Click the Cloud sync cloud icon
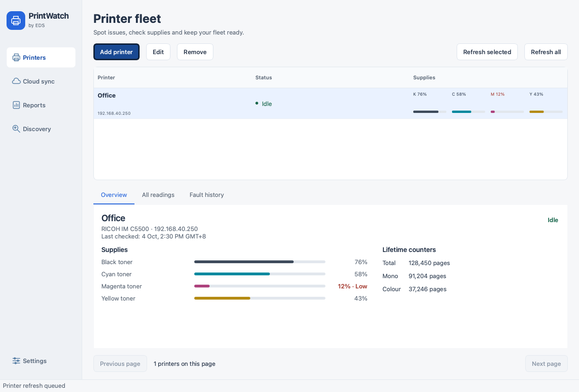Screen dimensions: 579x392 (x=16, y=81)
